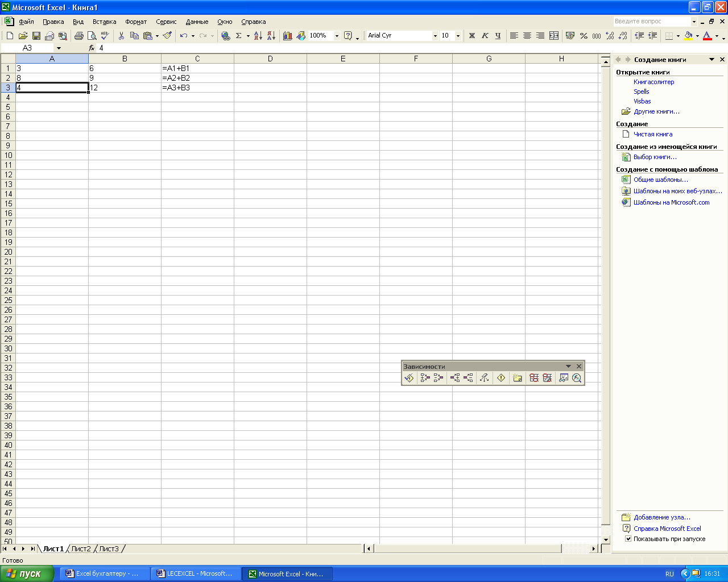
Task: Circle Invalid Data in Зависимости toolbar
Action: click(533, 378)
